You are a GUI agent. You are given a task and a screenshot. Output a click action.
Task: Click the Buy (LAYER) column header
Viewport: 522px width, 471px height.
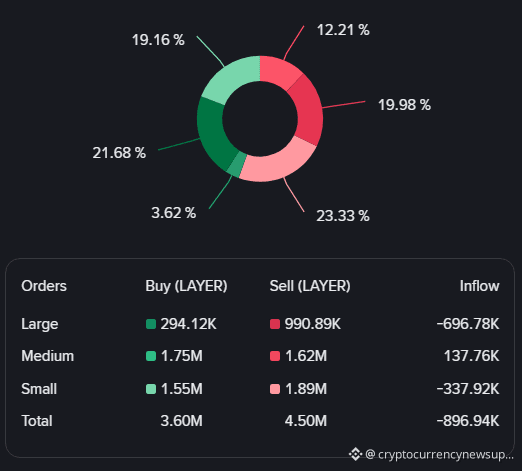point(186,286)
